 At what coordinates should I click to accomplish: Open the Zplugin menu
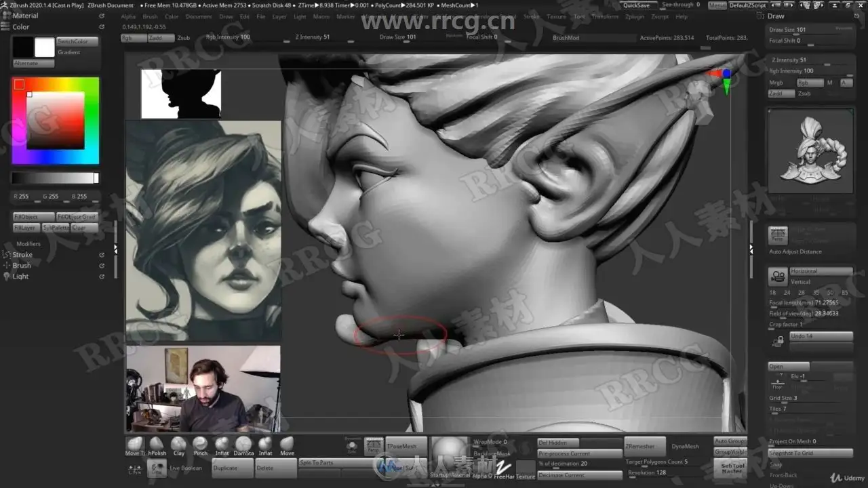635,16
